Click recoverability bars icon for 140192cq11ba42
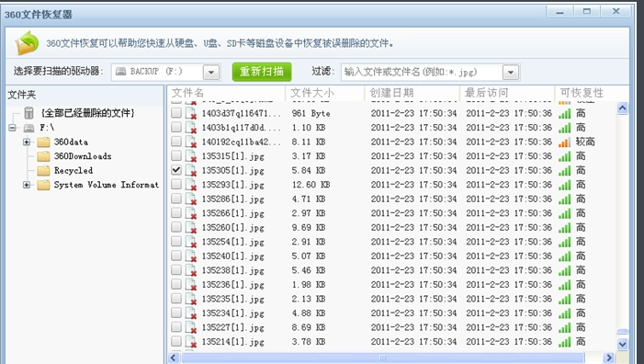The image size is (644, 364). [565, 142]
